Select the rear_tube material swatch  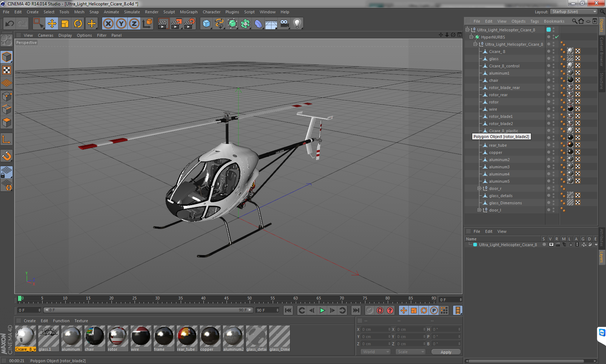(x=187, y=338)
